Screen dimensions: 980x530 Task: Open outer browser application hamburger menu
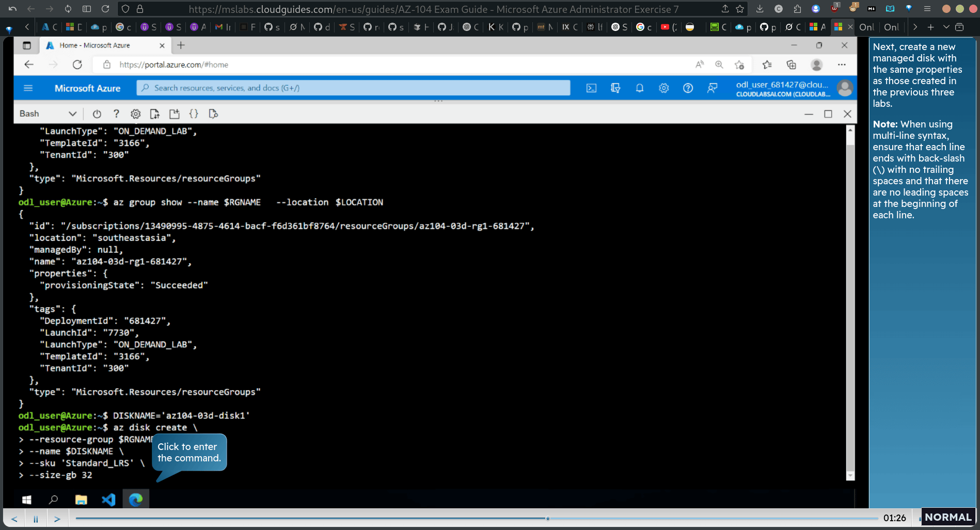coord(927,9)
